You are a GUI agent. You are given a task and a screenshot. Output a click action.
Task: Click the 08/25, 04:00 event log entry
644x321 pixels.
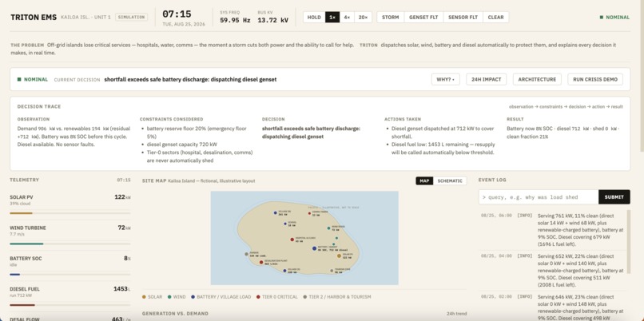click(x=553, y=270)
